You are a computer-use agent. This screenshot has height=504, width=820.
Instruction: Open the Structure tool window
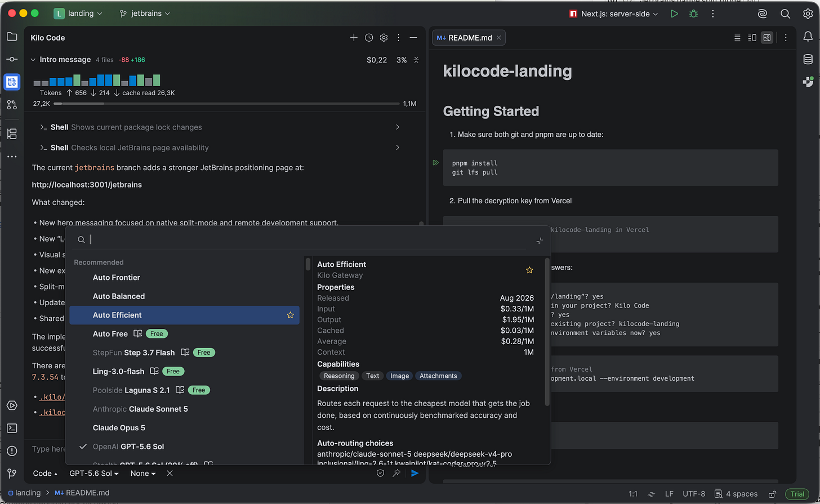(12, 134)
